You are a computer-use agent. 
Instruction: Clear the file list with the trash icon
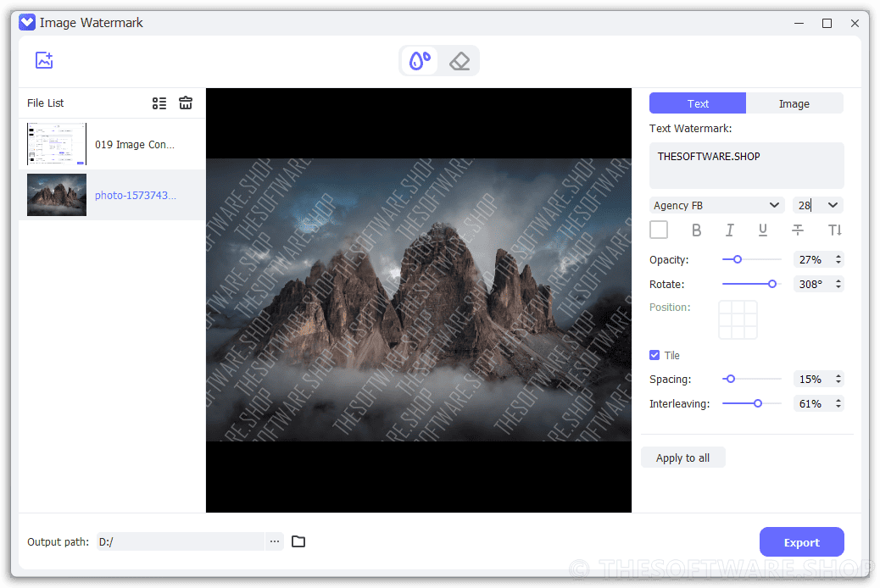click(186, 103)
